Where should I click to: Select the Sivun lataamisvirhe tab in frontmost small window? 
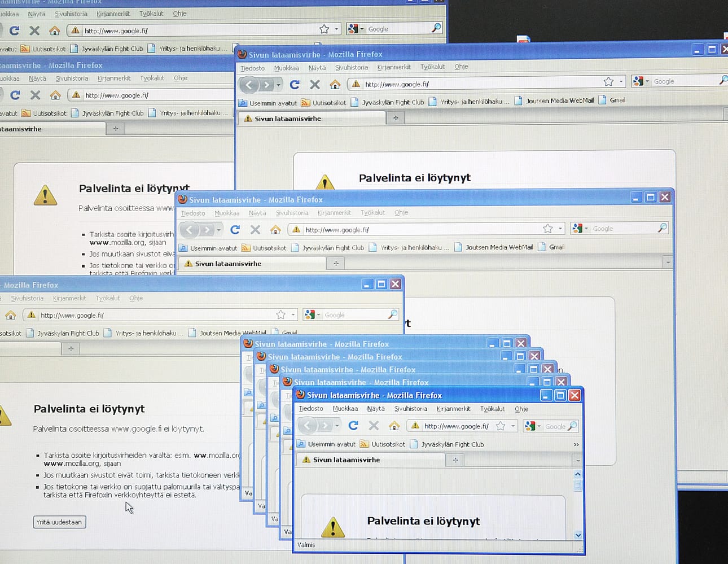click(370, 460)
